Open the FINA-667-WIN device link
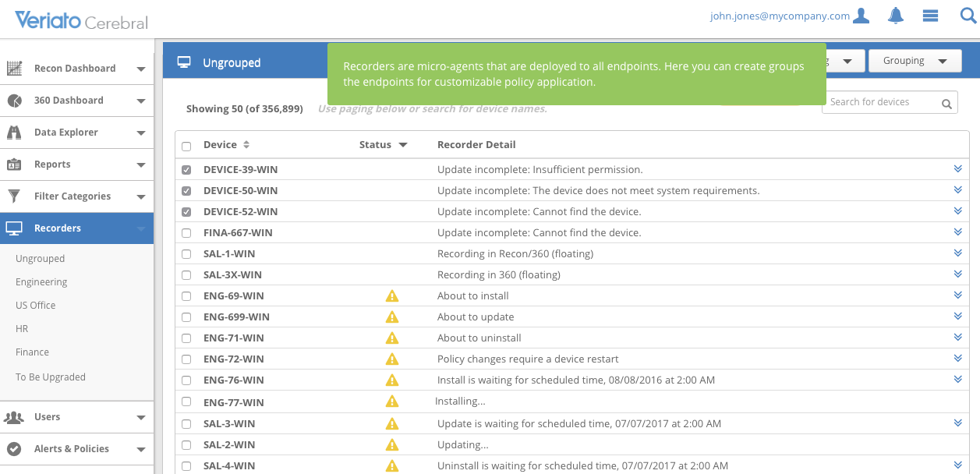Screen dimensions: 980x474 238,233
